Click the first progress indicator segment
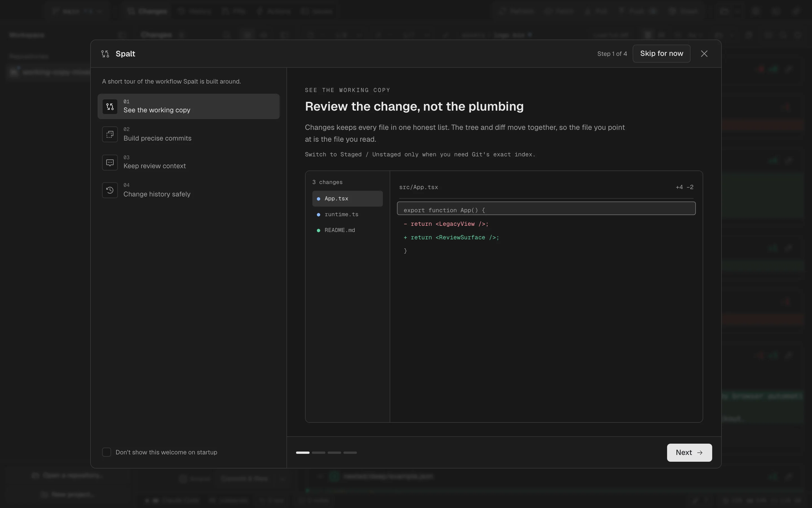This screenshot has width=812, height=508. [x=303, y=453]
